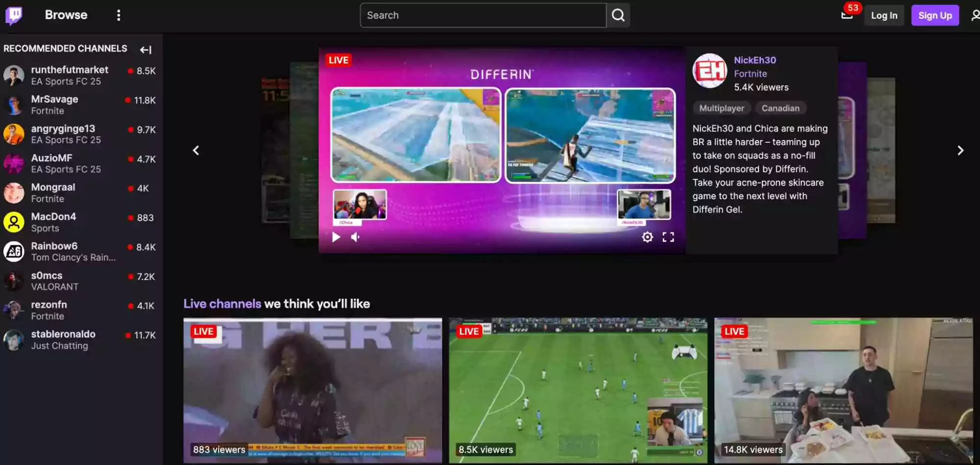Open the three-dot more options menu
980x465 pixels.
pos(118,15)
